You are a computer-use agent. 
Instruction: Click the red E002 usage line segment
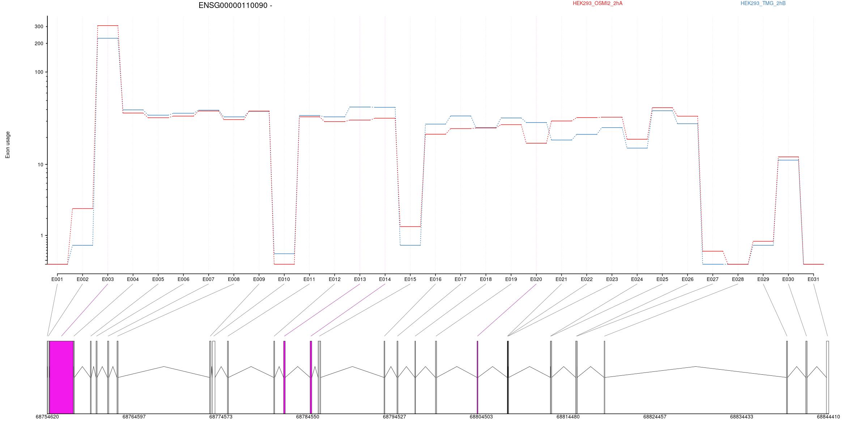pos(82,209)
